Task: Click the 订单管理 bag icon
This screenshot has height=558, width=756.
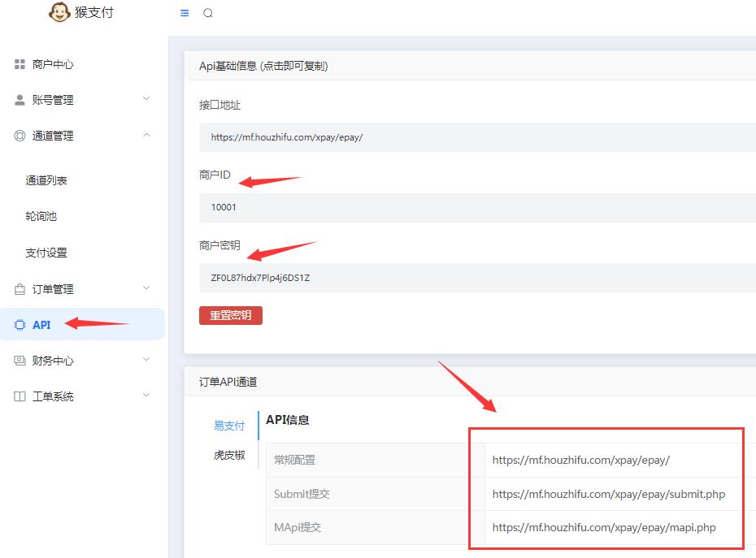Action: 20,289
